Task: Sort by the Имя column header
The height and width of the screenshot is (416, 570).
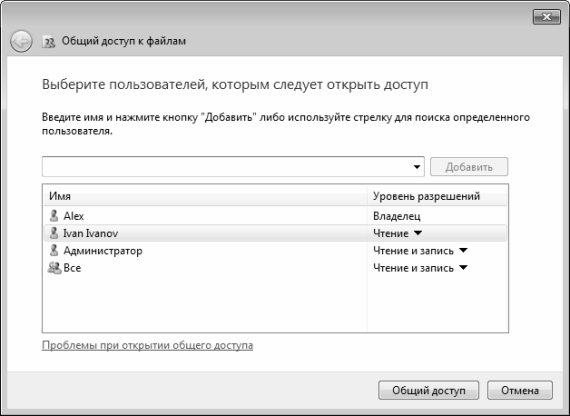Action: pyautogui.click(x=205, y=196)
